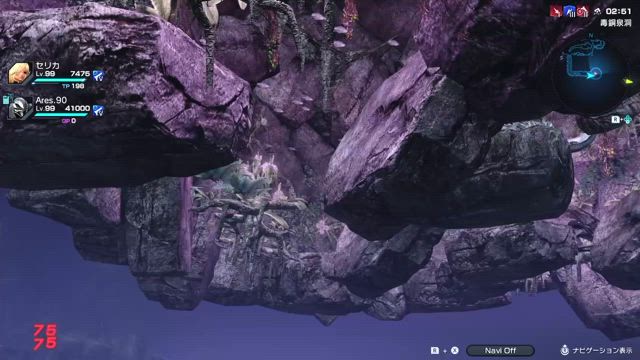Click the 02:51 in-game clock
The image size is (640, 360).
coord(618,11)
